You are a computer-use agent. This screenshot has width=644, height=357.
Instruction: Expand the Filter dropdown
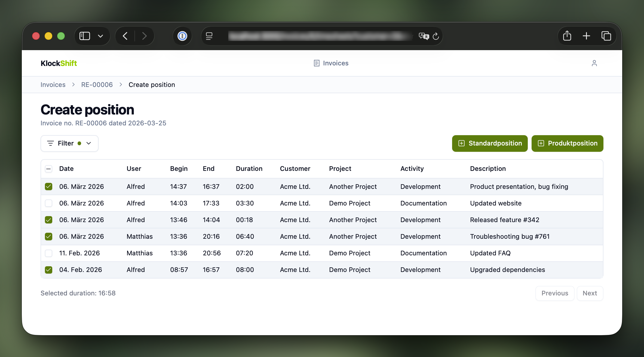(89, 143)
